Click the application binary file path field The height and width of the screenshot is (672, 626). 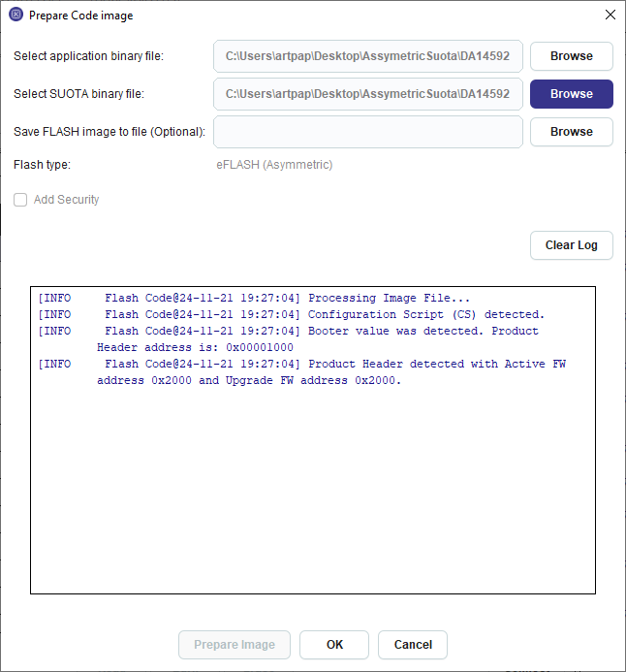(x=368, y=56)
